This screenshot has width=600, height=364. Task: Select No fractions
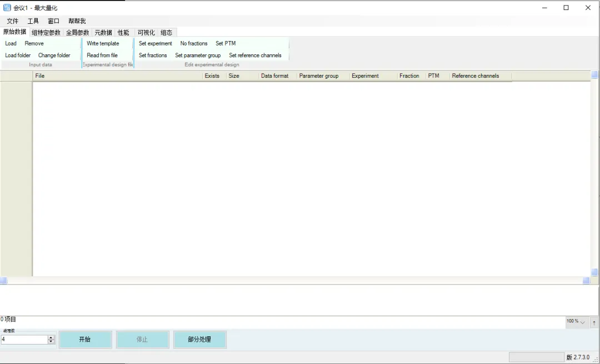tap(194, 44)
